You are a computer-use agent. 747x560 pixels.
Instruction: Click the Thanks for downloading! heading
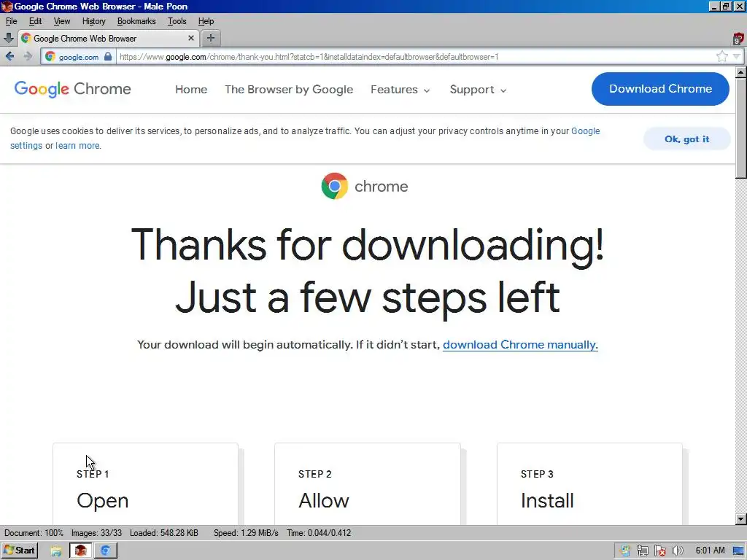(368, 245)
